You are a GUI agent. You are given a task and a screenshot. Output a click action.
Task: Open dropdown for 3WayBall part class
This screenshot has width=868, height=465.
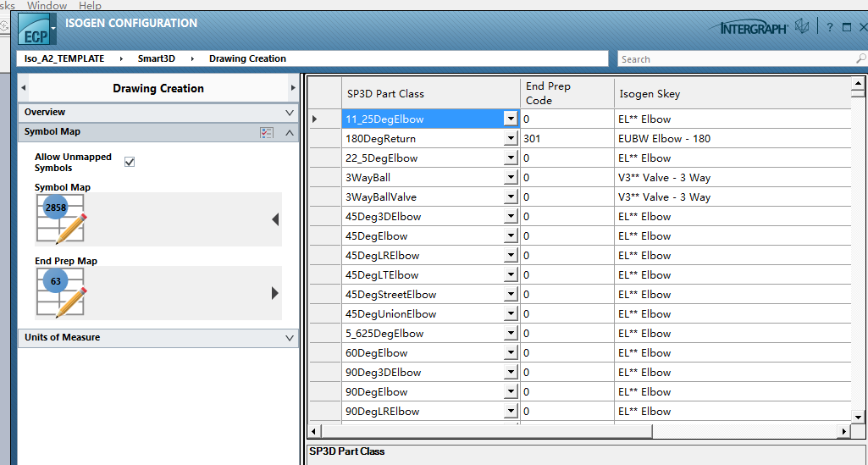pos(511,178)
